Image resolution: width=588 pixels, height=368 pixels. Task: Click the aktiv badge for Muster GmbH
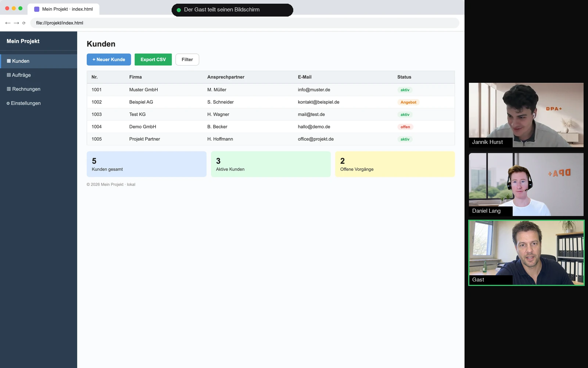coord(405,90)
